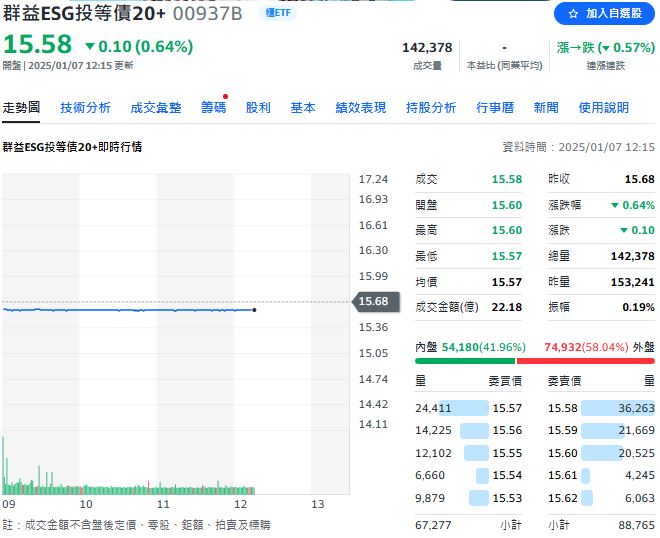
Task: Click the bid price 15.55 row
Action: tap(468, 453)
